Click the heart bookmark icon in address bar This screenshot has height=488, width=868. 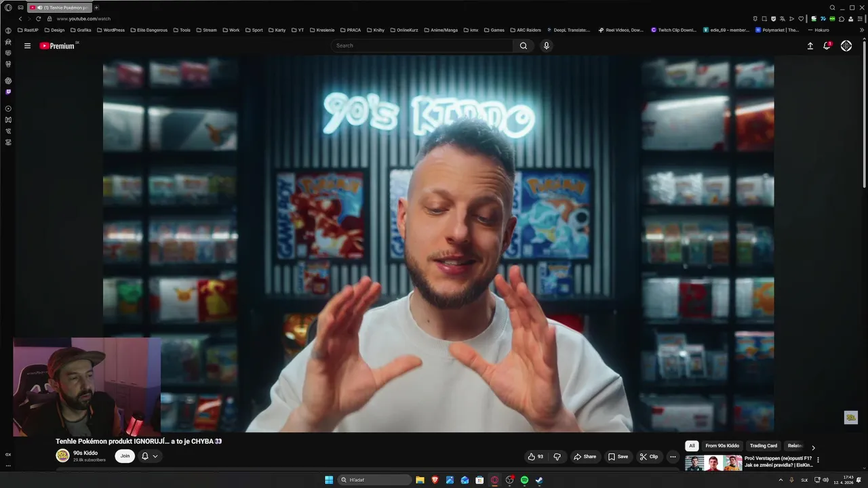[x=801, y=18]
